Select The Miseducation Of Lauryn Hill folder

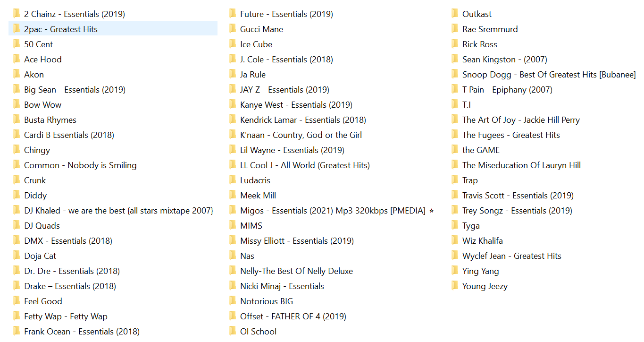coord(521,165)
